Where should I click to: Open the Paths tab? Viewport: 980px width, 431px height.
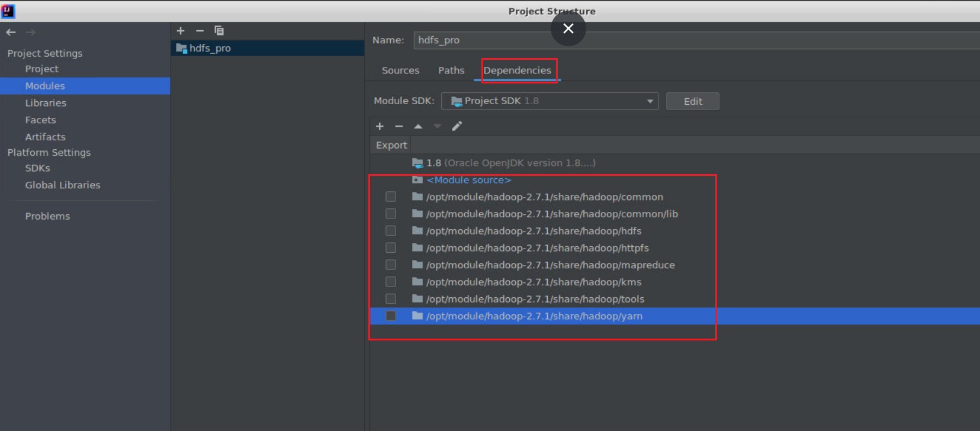tap(451, 70)
